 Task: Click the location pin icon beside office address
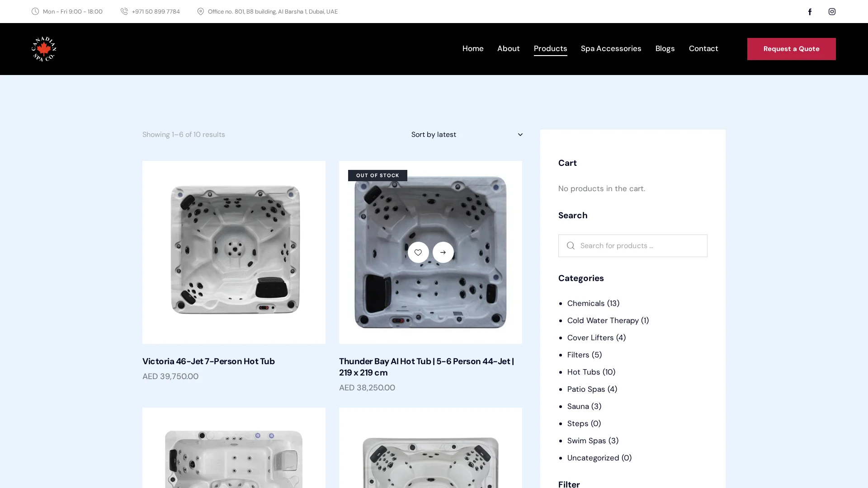click(x=201, y=11)
